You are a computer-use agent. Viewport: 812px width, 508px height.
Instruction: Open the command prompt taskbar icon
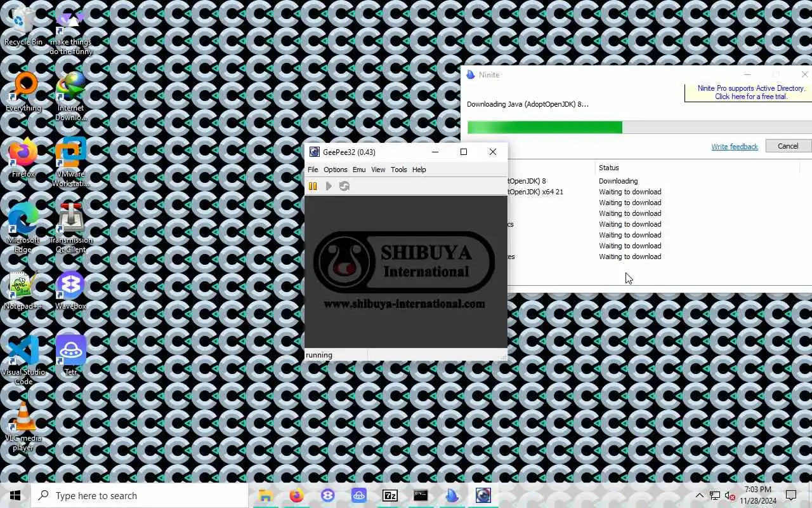point(421,495)
